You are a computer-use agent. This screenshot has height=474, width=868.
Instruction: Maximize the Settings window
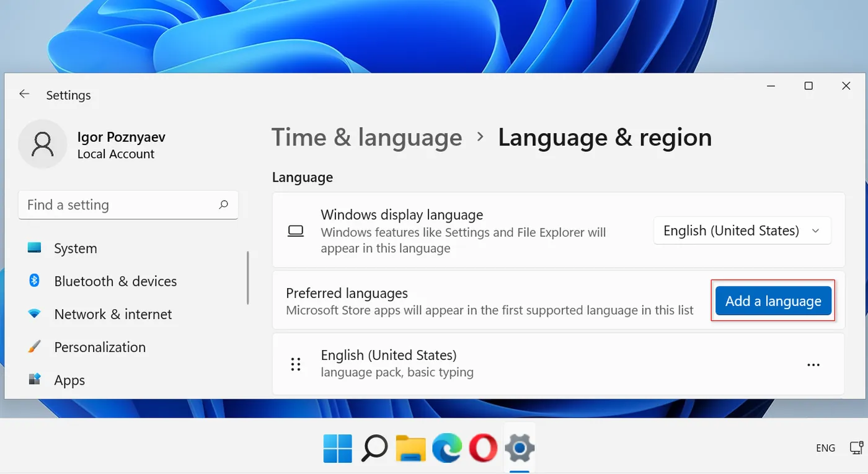tap(808, 86)
